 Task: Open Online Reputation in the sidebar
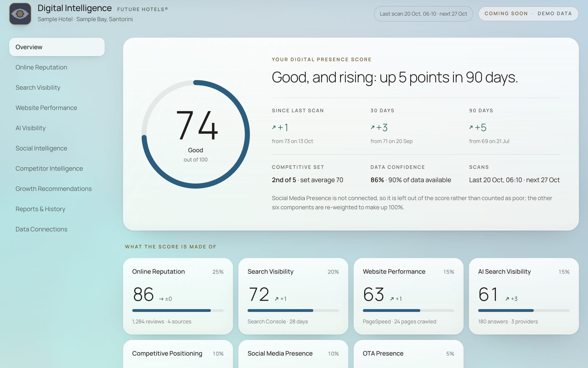[57, 67]
